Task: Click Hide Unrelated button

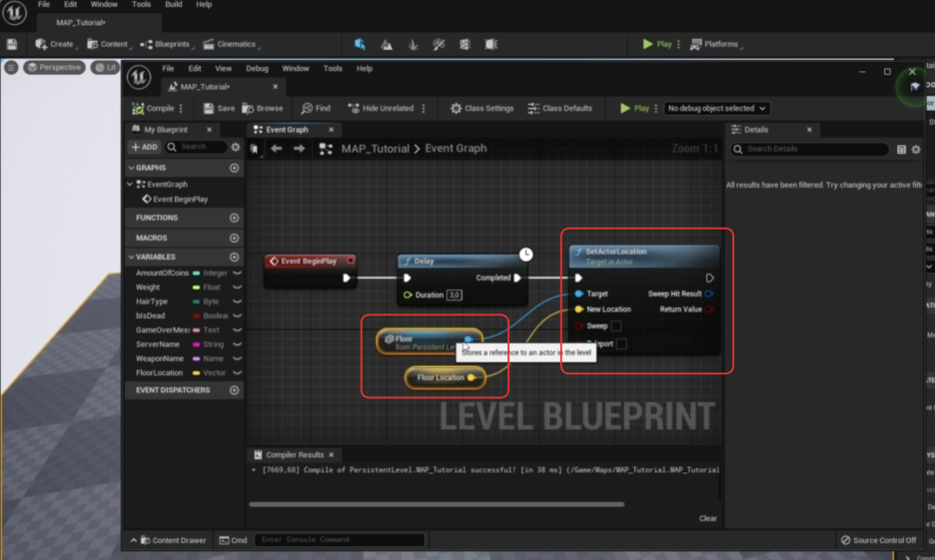Action: click(381, 109)
